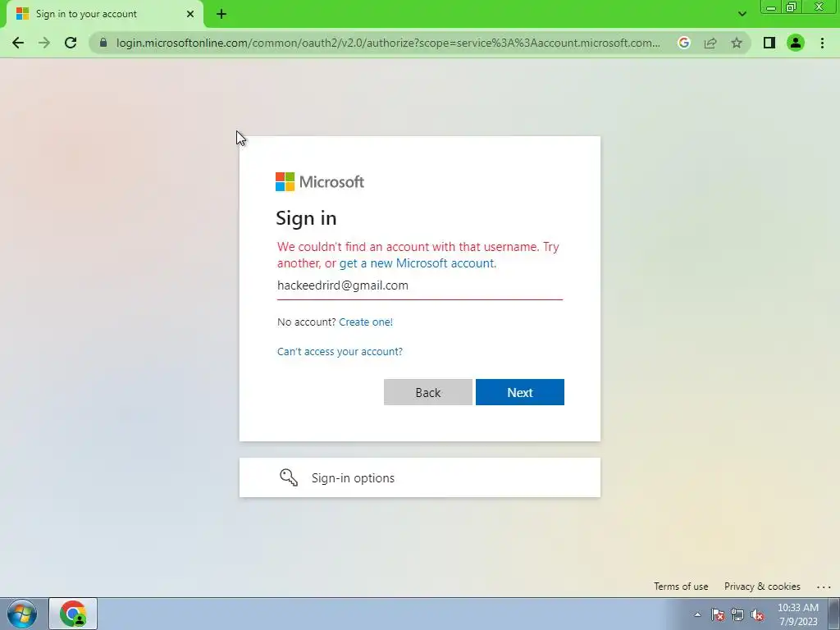Click the footer three-dot more options
Viewport: 840px width, 630px height.
click(824, 587)
